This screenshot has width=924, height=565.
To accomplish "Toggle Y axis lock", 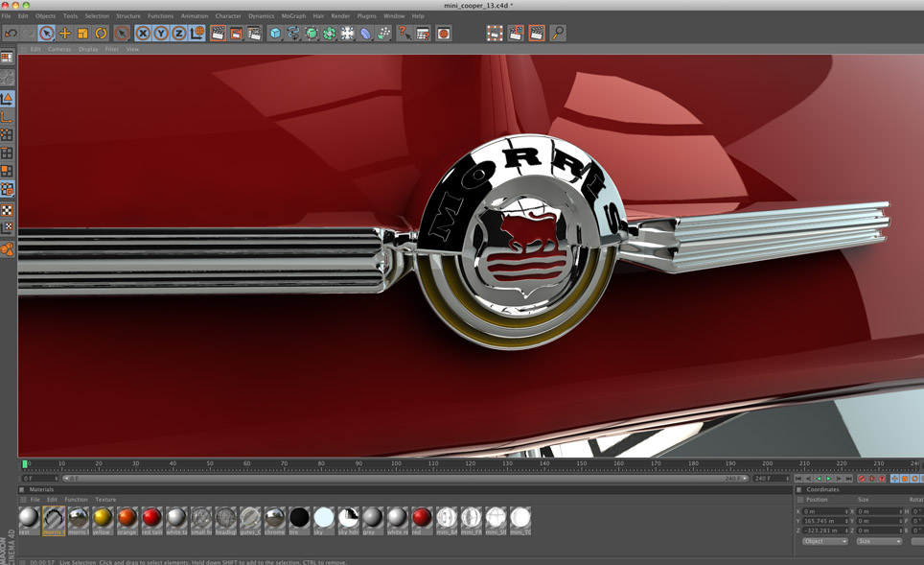I will click(x=161, y=34).
